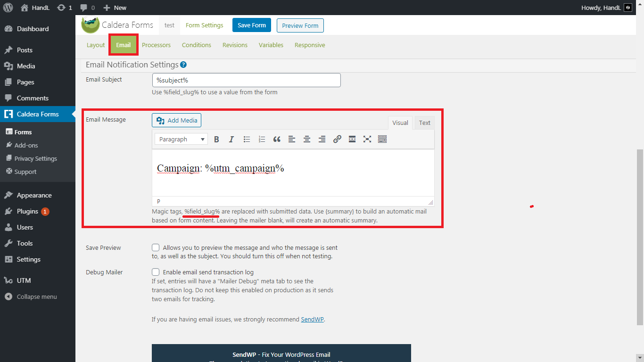Screen dimensions: 644x362
Task: Collapse the WordPress sidebar menu
Action: coord(36,296)
